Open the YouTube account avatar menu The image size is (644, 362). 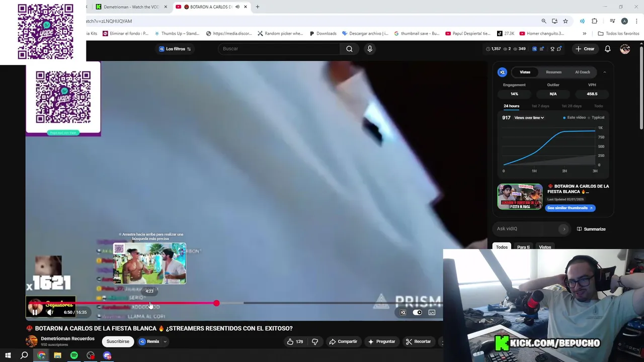tap(625, 49)
